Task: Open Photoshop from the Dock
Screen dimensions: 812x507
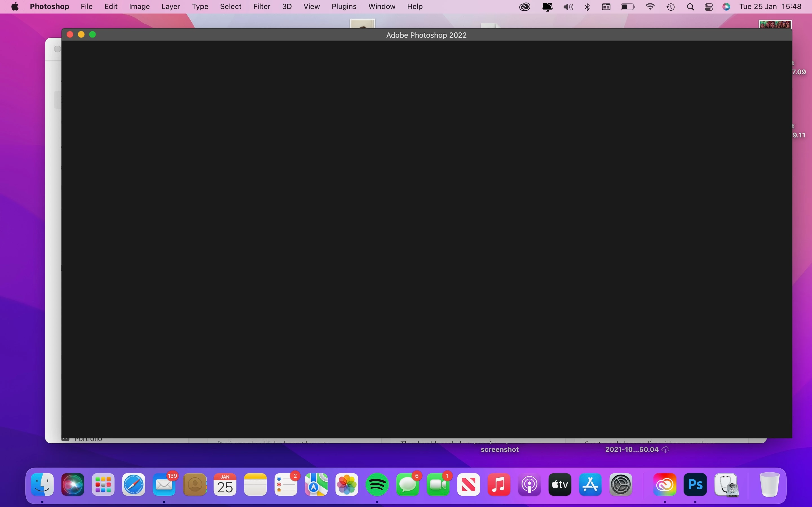Action: pos(695,484)
